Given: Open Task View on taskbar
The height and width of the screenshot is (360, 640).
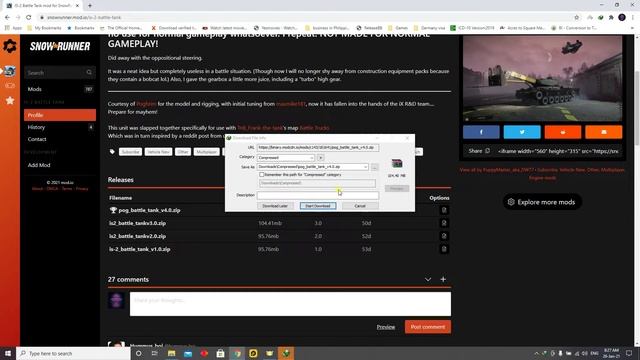Looking at the screenshot, I should [155, 353].
